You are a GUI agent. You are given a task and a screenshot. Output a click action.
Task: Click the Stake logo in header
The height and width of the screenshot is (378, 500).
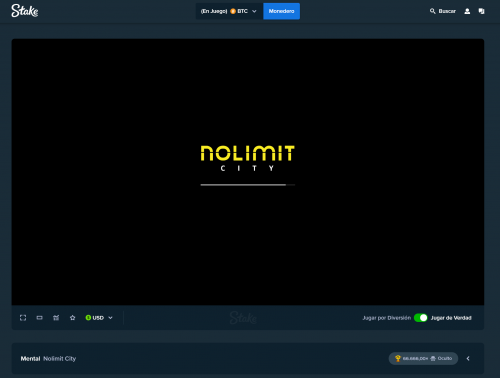point(25,11)
